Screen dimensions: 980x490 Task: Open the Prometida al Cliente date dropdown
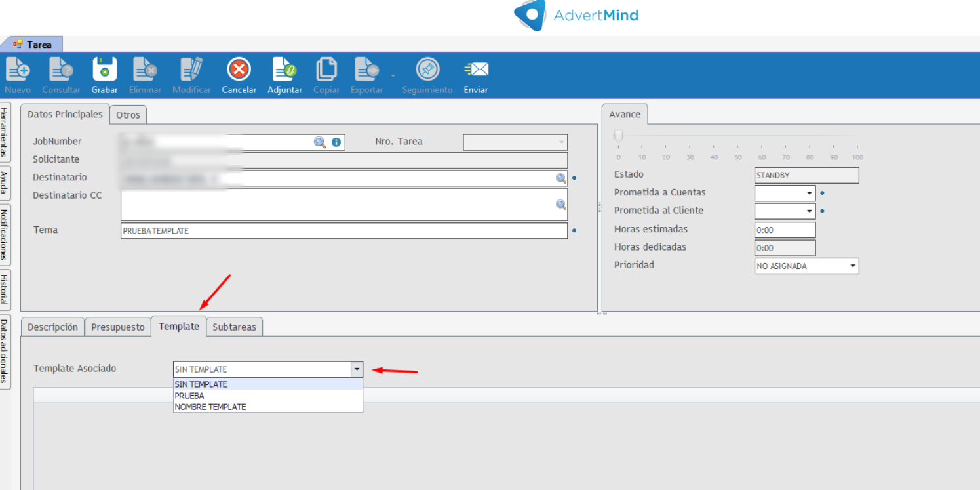(810, 211)
